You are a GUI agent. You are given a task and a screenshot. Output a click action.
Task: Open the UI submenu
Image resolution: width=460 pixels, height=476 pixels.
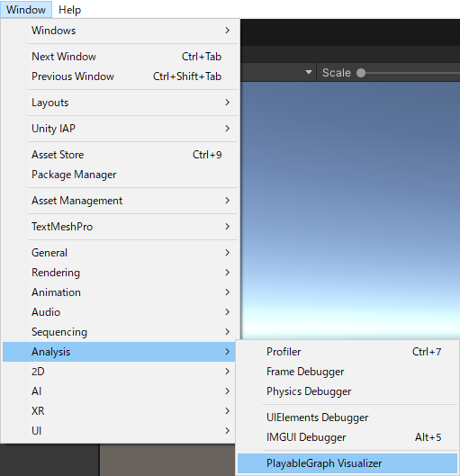pyautogui.click(x=119, y=430)
